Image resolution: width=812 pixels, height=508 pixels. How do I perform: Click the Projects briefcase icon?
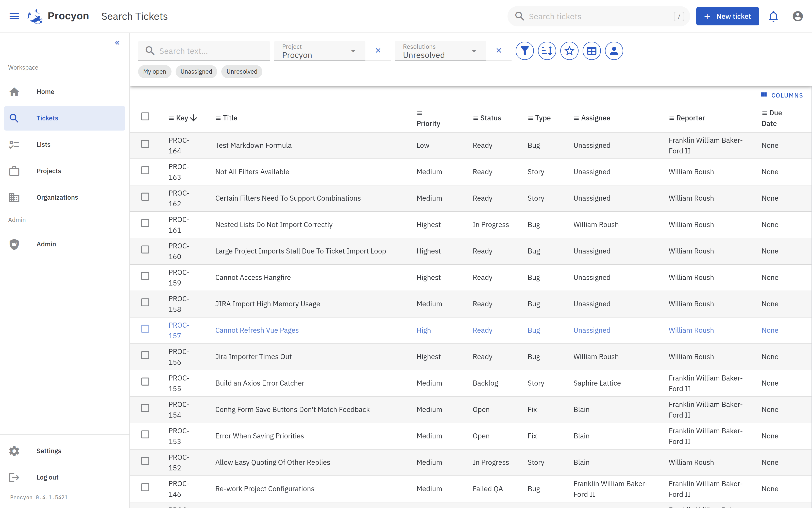coord(14,171)
